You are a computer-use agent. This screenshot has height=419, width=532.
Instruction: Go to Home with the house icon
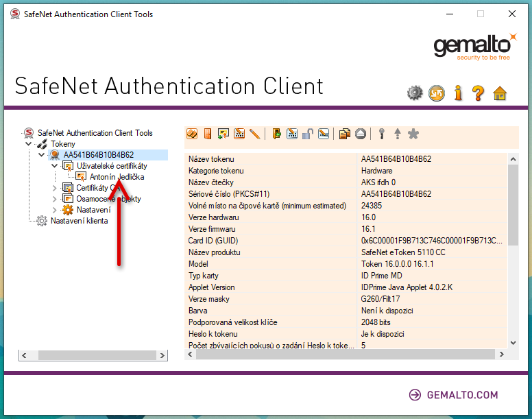[x=500, y=93]
